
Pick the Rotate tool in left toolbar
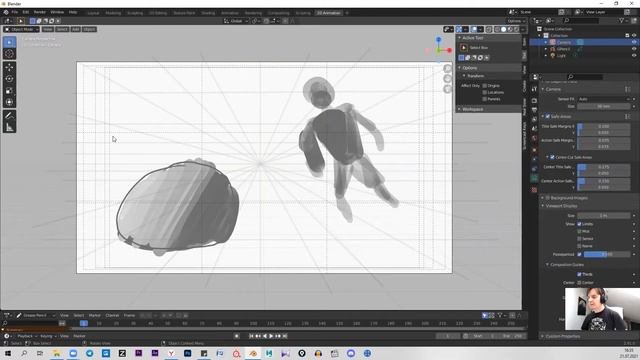(x=10, y=79)
